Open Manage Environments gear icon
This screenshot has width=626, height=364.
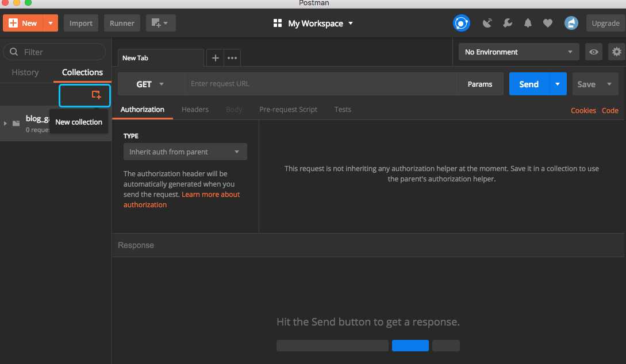[x=616, y=52]
